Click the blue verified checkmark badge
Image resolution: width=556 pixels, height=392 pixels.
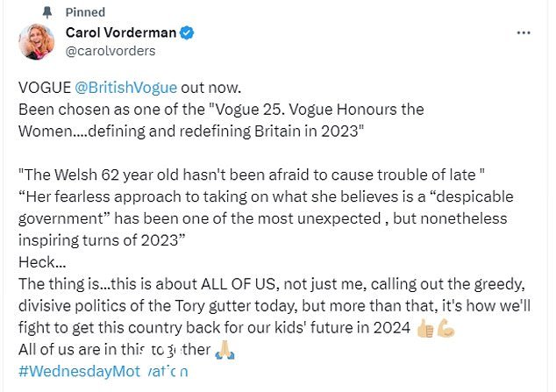point(187,33)
